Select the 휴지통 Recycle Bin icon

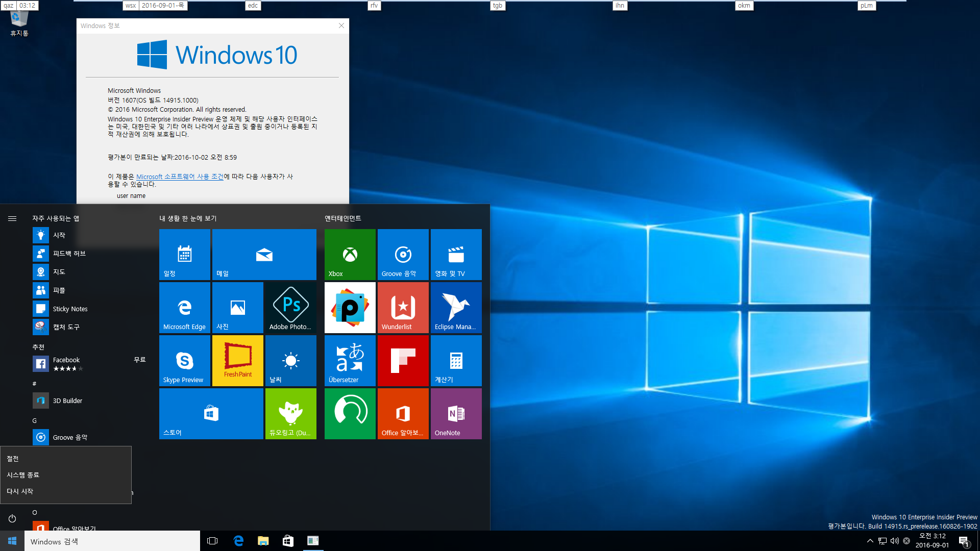coord(19,23)
